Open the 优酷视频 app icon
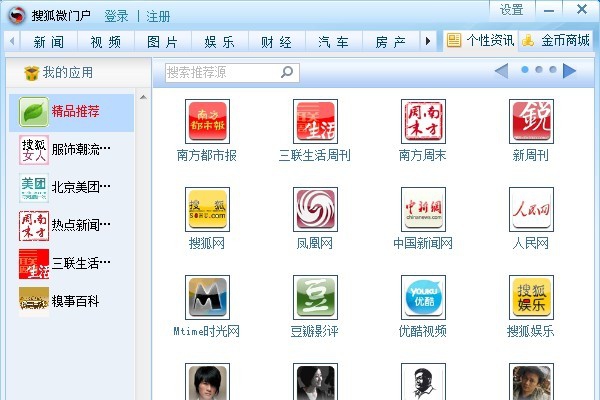The height and width of the screenshot is (400, 600). click(423, 297)
